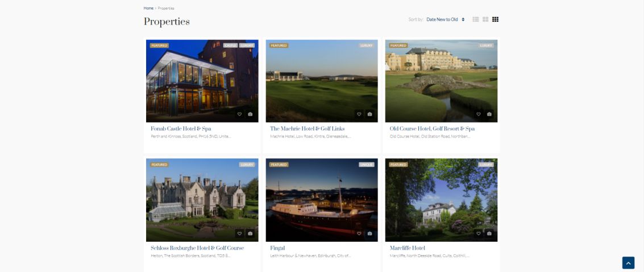Screen dimensions: 644x272
Task: View photos of Marcliffe Hotel via camera icon
Action: [x=489, y=233]
